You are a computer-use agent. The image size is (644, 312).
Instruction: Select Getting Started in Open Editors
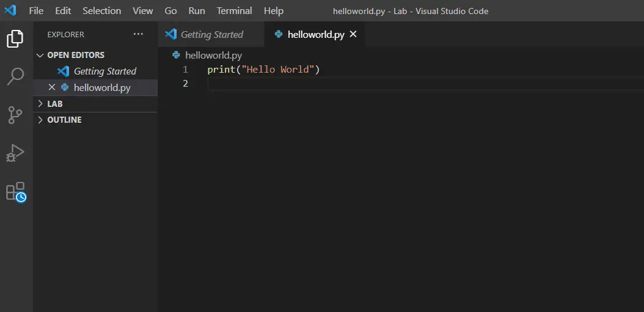click(95, 71)
